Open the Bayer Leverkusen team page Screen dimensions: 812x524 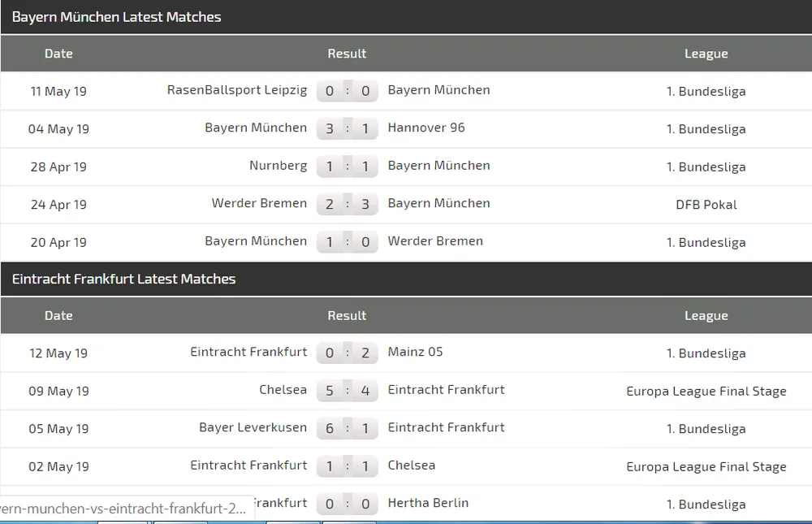[252, 428]
